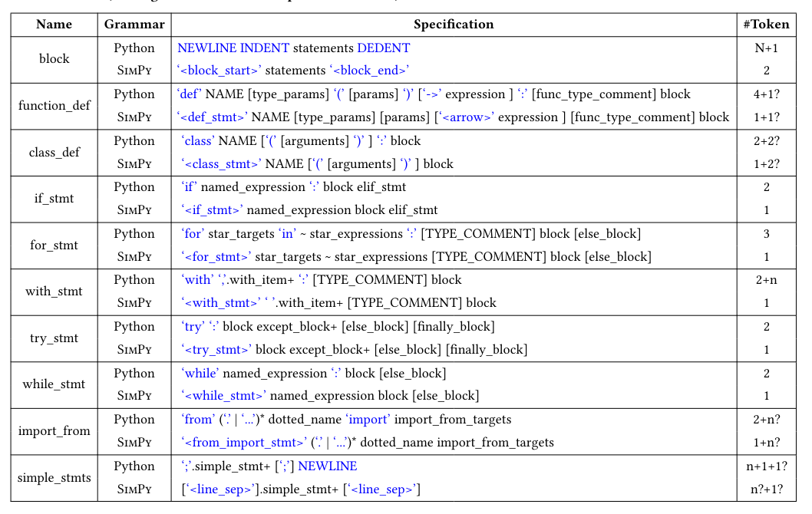
Task: Click the "block" name cell
Action: pos(54,59)
